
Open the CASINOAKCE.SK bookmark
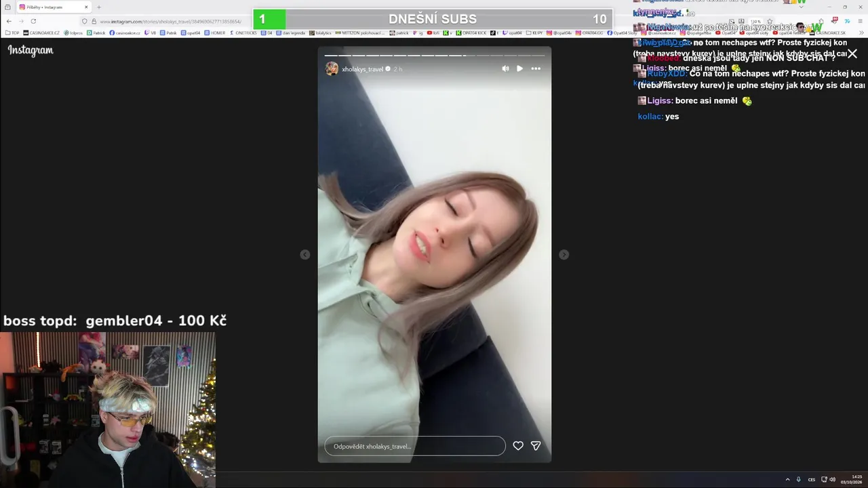coord(827,33)
